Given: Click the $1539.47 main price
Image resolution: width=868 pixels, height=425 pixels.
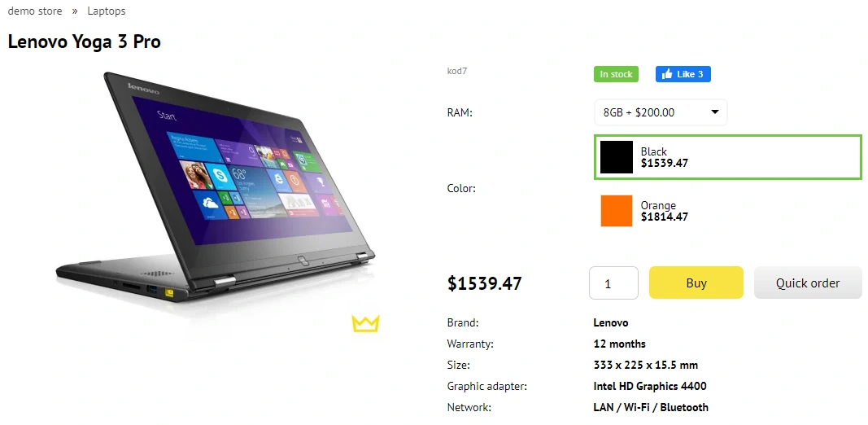Looking at the screenshot, I should [x=484, y=283].
